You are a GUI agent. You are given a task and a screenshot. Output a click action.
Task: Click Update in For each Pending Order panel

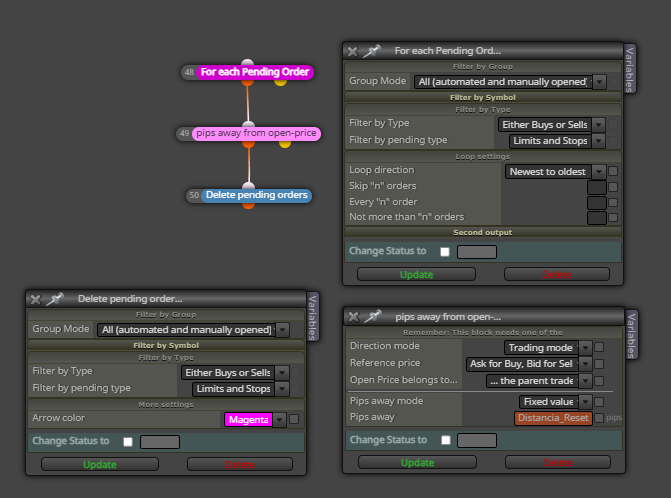pos(416,274)
